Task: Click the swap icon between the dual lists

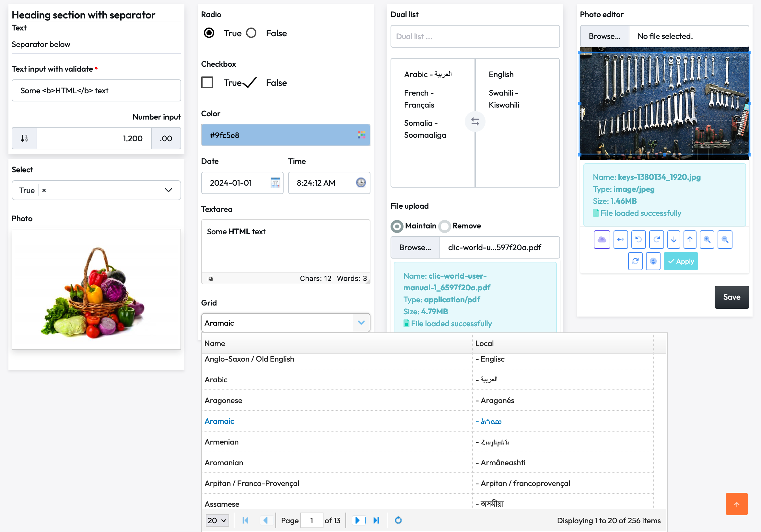Action: pos(474,121)
